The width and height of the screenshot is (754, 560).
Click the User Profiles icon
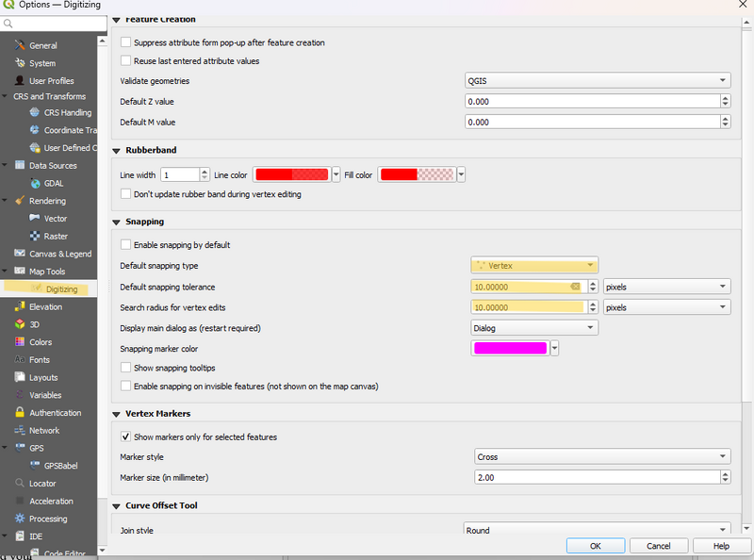[20, 80]
